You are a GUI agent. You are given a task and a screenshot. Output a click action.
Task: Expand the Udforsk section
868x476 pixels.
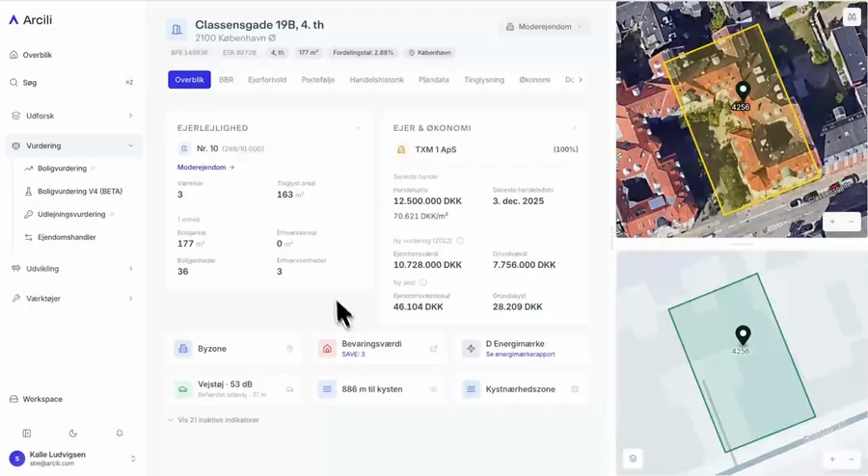71,116
